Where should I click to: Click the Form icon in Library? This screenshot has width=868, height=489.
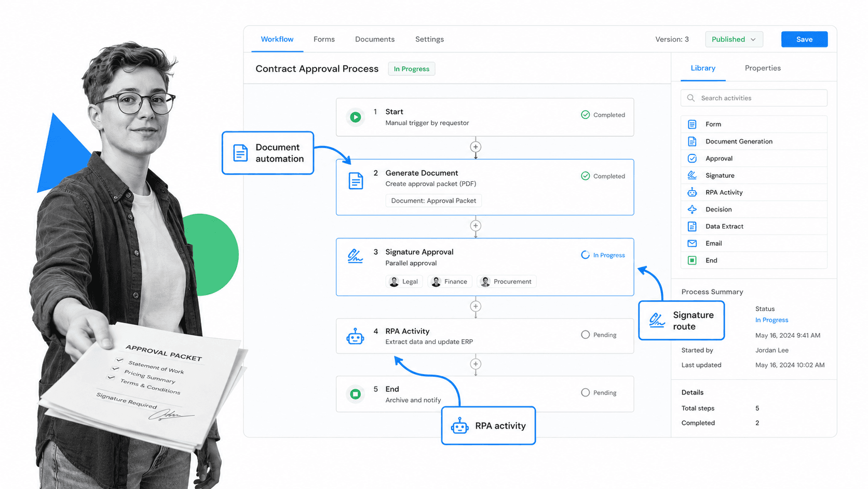pos(692,124)
